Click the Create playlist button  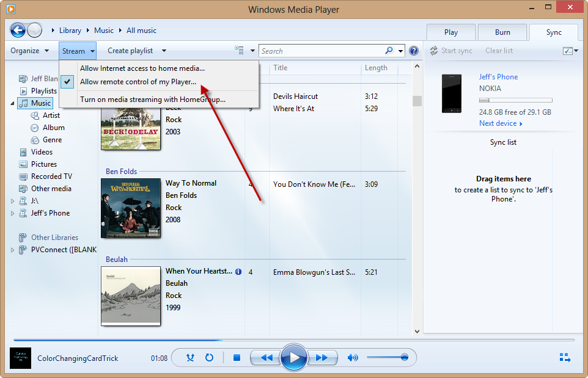click(x=130, y=51)
